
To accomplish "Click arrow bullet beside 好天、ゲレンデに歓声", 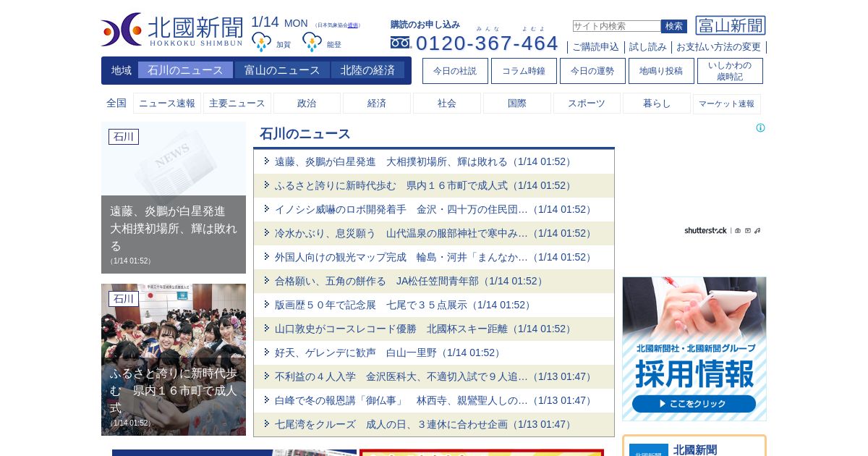I will [x=267, y=352].
